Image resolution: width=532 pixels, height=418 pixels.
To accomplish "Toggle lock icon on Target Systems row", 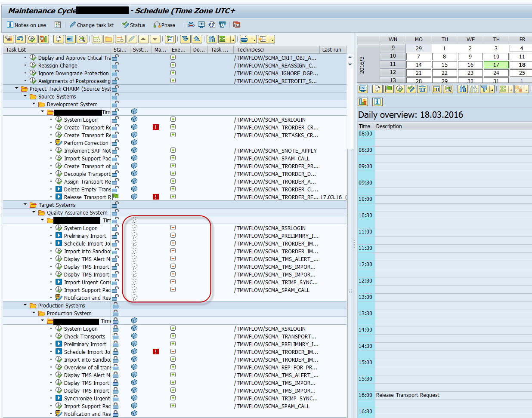I will click(x=115, y=205).
